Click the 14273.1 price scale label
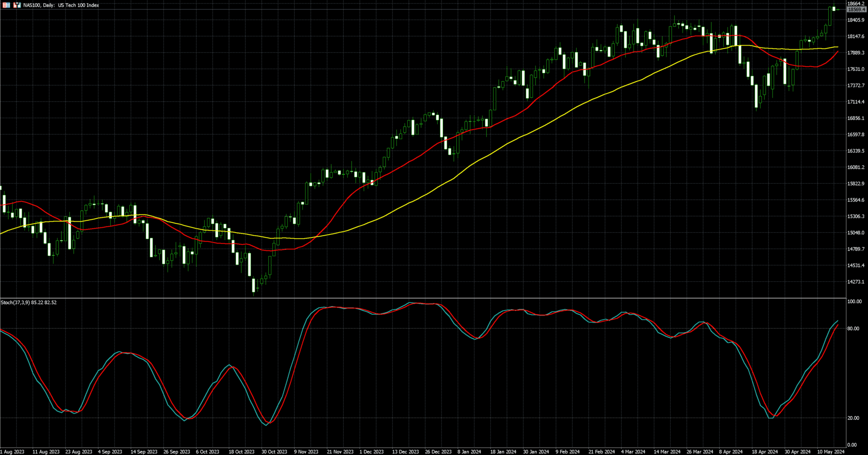The width and height of the screenshot is (868, 455). pos(856,282)
